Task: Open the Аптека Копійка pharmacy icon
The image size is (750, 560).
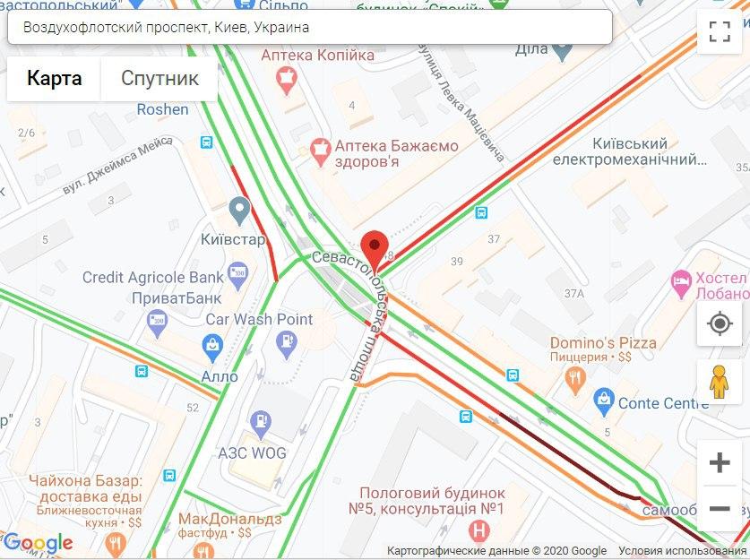Action: pyautogui.click(x=286, y=81)
